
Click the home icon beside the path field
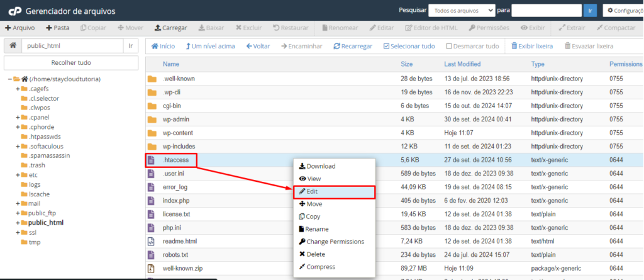[x=13, y=46]
